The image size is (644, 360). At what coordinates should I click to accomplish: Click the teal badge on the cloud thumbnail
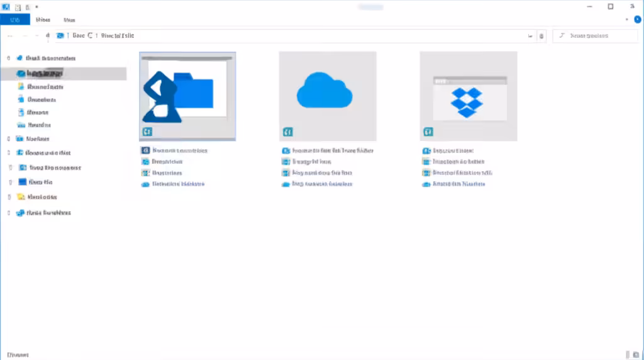(x=287, y=132)
